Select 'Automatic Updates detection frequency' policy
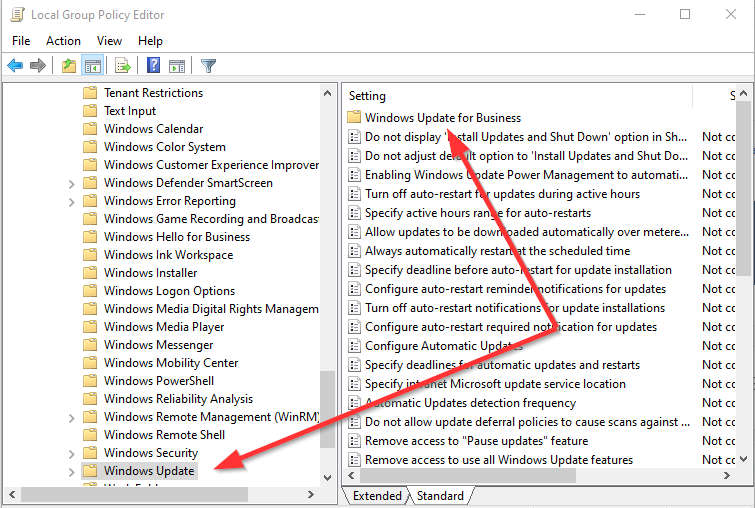 470,403
